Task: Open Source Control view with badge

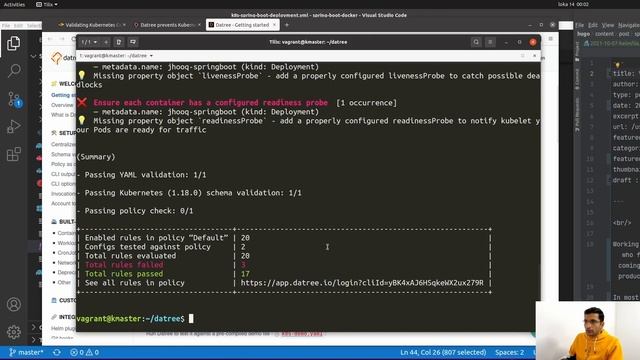Action: click(14, 99)
